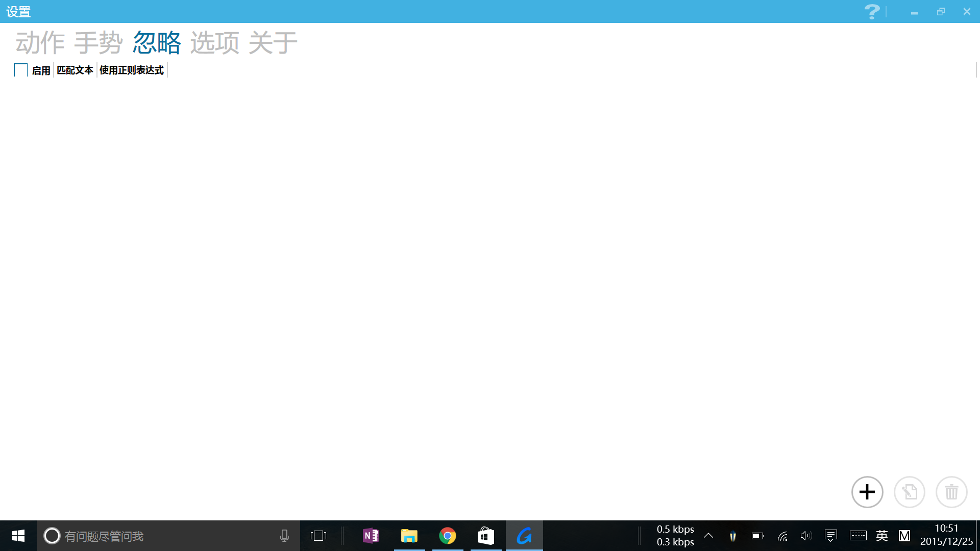Add a new ignore entry with plus icon
The image size is (980, 551).
(x=867, y=492)
